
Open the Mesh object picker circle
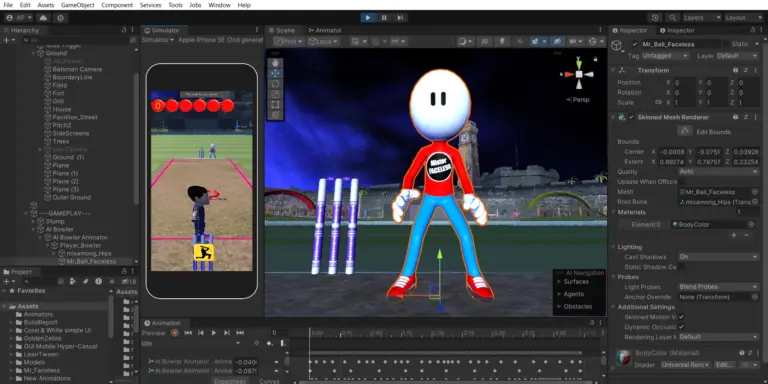tap(755, 192)
